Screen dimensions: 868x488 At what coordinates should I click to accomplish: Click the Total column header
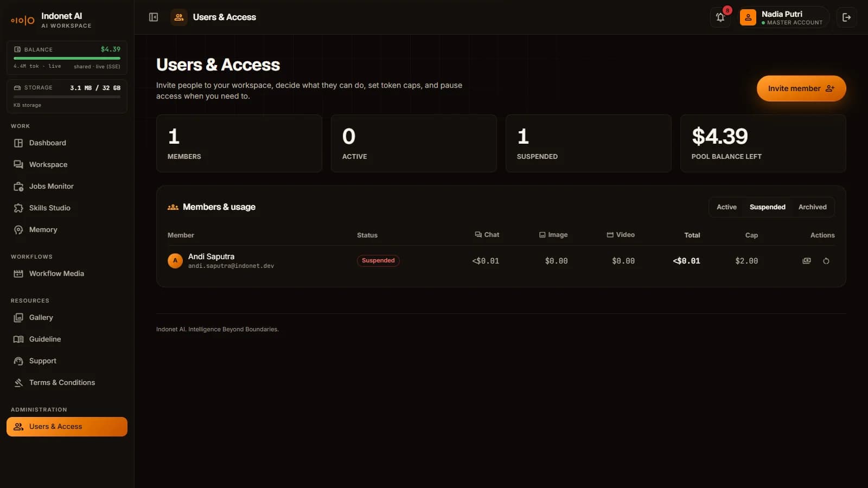[692, 235]
